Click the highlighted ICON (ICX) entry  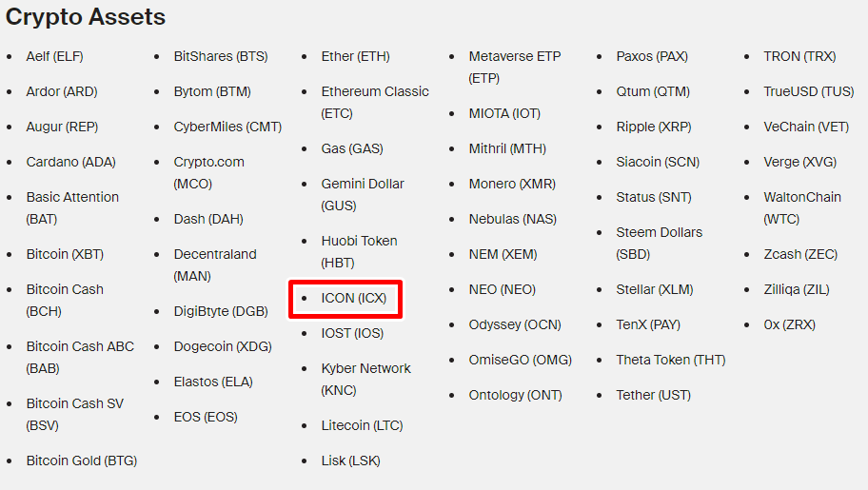[x=354, y=299]
